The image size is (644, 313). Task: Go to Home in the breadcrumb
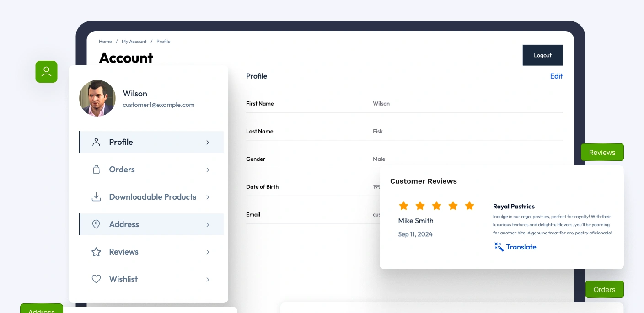tap(105, 42)
